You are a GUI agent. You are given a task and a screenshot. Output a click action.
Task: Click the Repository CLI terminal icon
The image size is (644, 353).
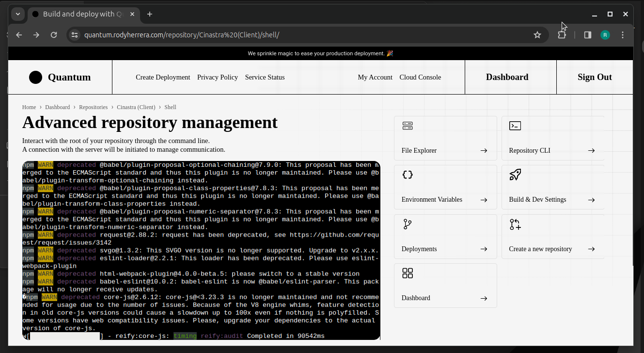pyautogui.click(x=515, y=126)
